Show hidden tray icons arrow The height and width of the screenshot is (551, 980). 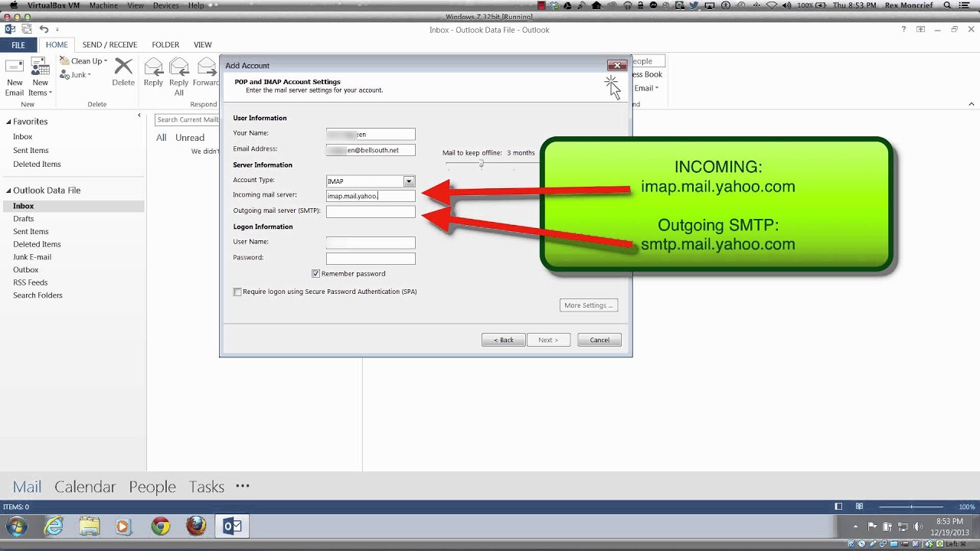[x=855, y=527]
